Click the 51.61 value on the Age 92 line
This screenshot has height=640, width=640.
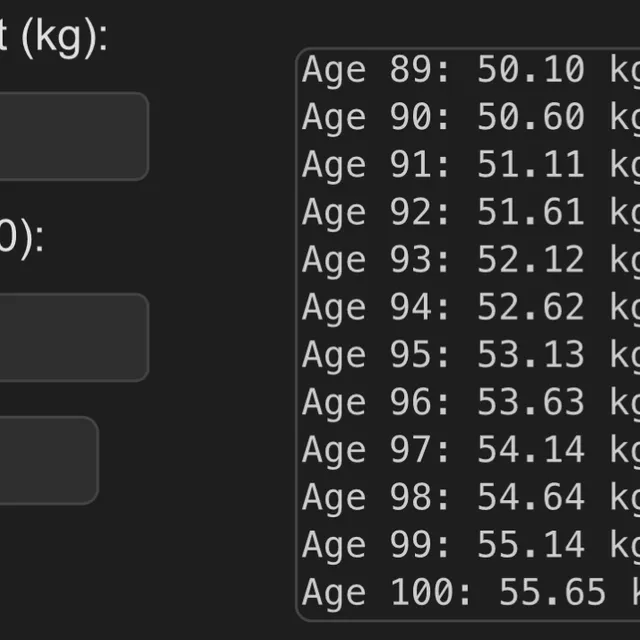[x=530, y=213]
